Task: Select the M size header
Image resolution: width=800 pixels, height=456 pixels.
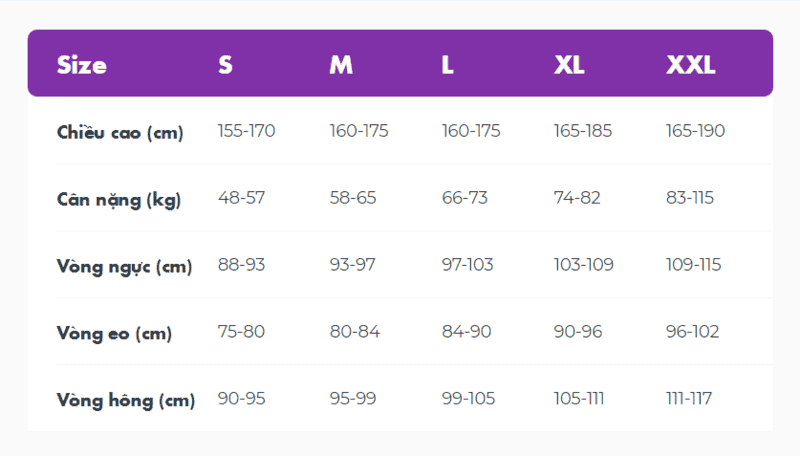Action: [x=341, y=65]
